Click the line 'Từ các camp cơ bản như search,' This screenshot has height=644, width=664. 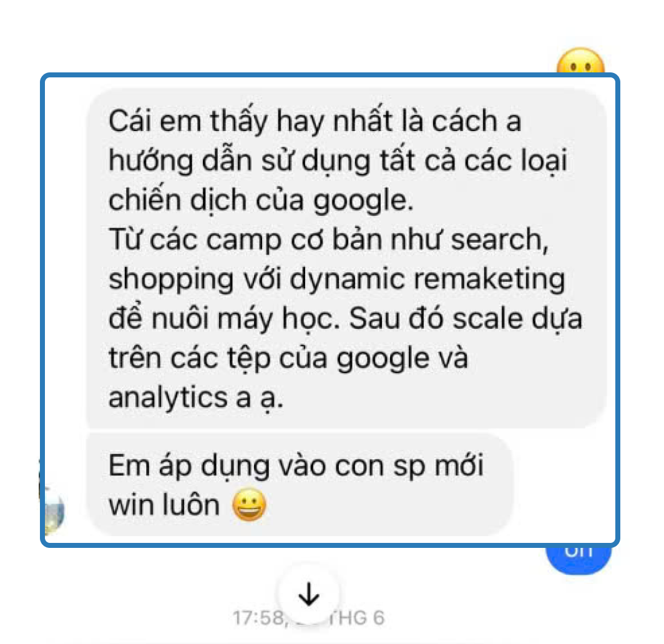coord(329,240)
